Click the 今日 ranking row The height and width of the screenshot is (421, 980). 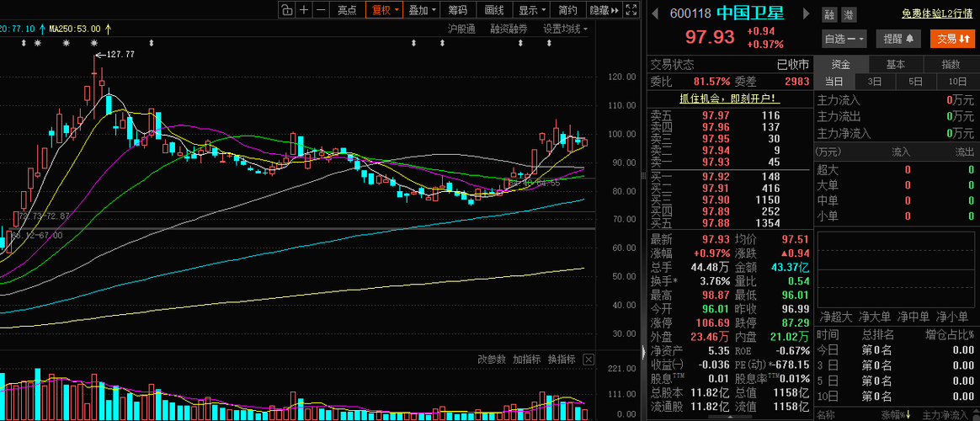click(x=896, y=350)
